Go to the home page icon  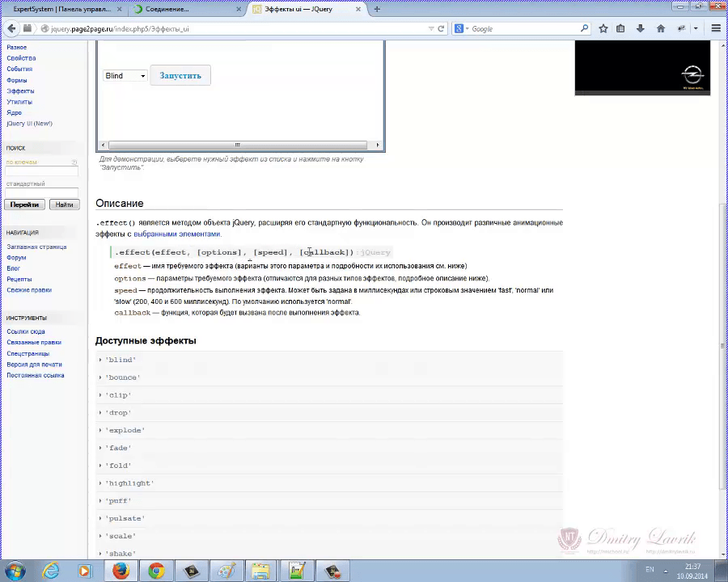click(x=661, y=29)
